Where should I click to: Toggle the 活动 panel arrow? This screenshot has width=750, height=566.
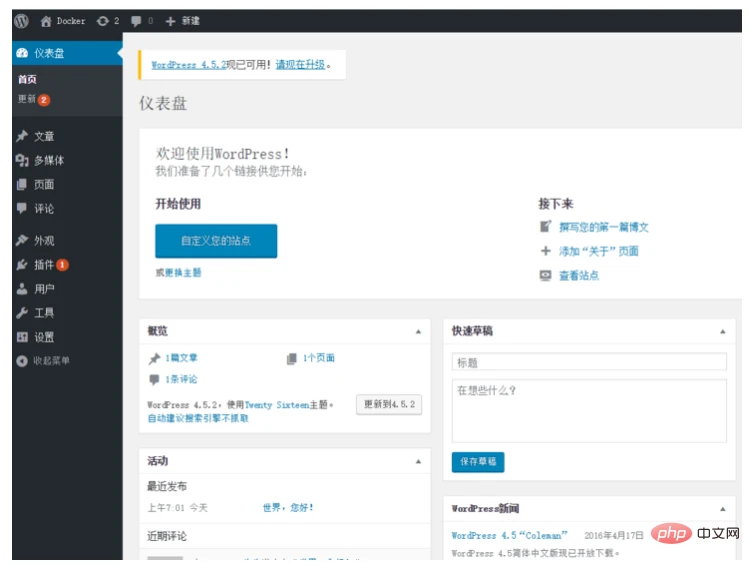pyautogui.click(x=418, y=462)
